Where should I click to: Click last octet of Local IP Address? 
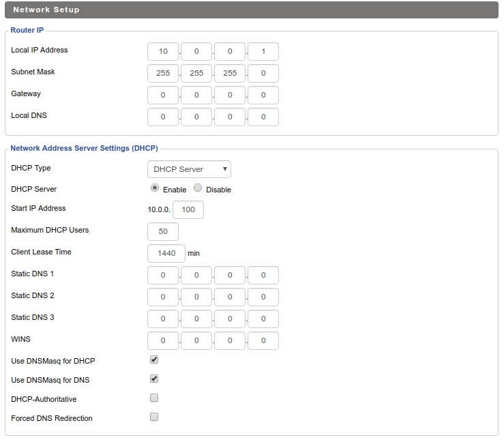263,51
